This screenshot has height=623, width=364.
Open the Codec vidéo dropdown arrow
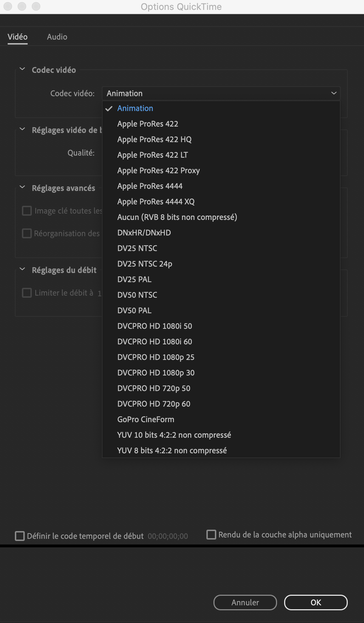pos(334,93)
